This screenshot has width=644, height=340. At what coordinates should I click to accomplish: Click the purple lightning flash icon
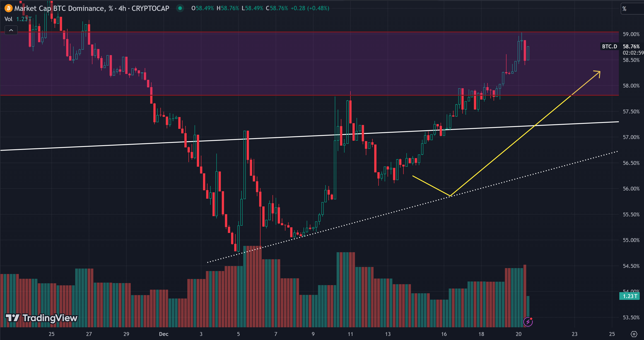tap(528, 322)
